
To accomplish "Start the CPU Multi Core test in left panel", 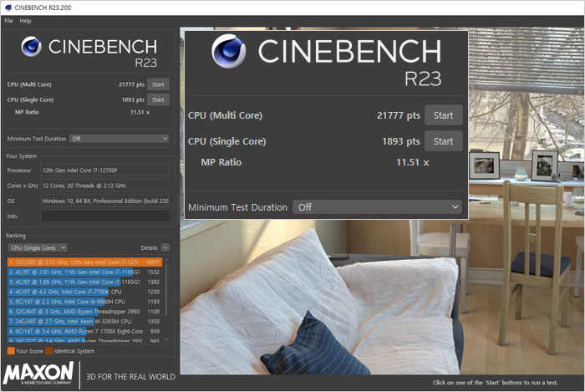I will 158,84.
